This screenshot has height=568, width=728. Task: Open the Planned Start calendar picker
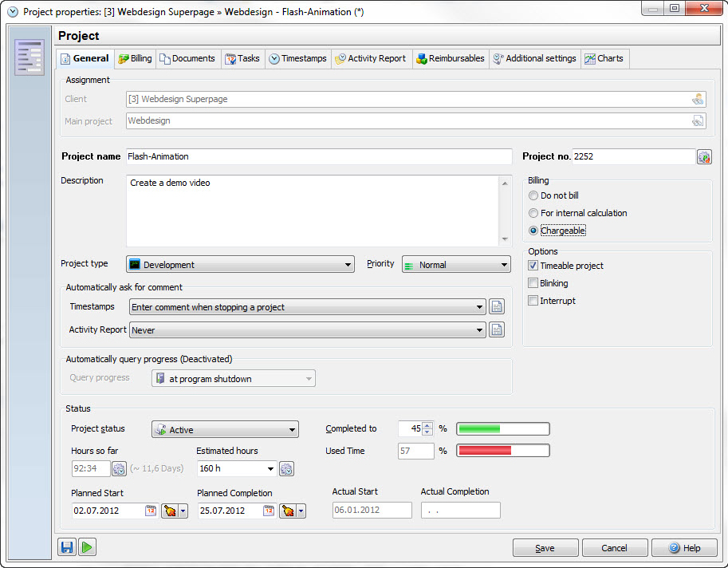151,511
